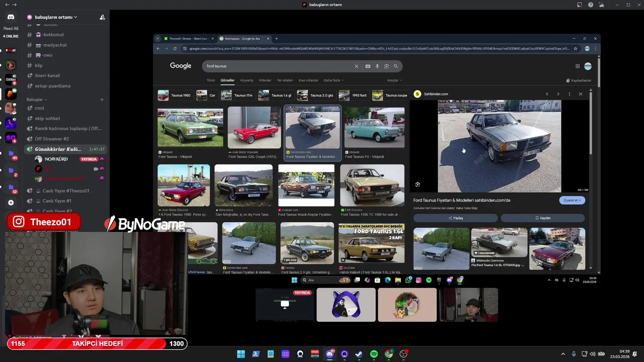Image resolution: width=644 pixels, height=362 pixels.
Task: Reload the page in streamed Chrome window
Action: click(x=175, y=49)
